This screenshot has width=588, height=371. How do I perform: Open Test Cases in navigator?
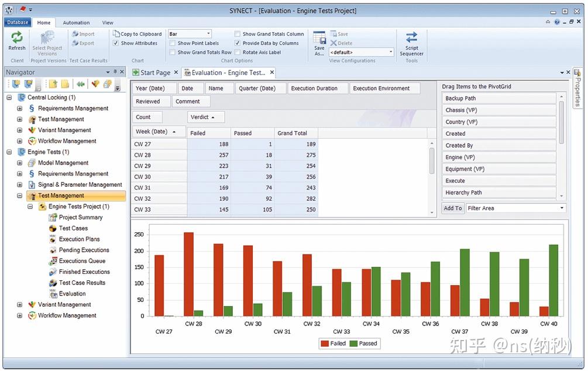[x=73, y=228]
